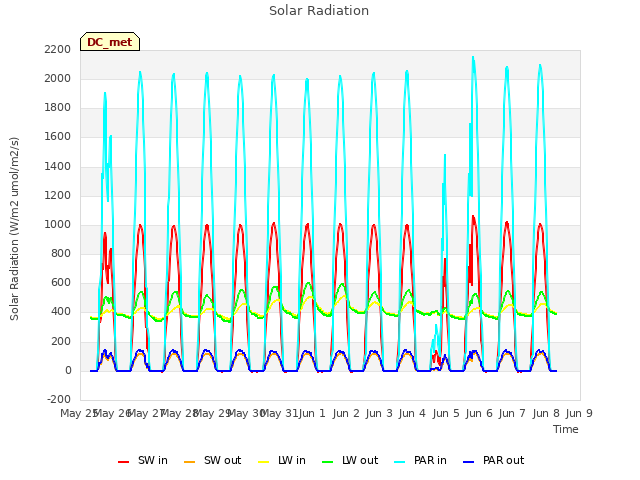Click the Jun 9 x-axis tick label
This screenshot has height=480, width=640.
point(579,413)
